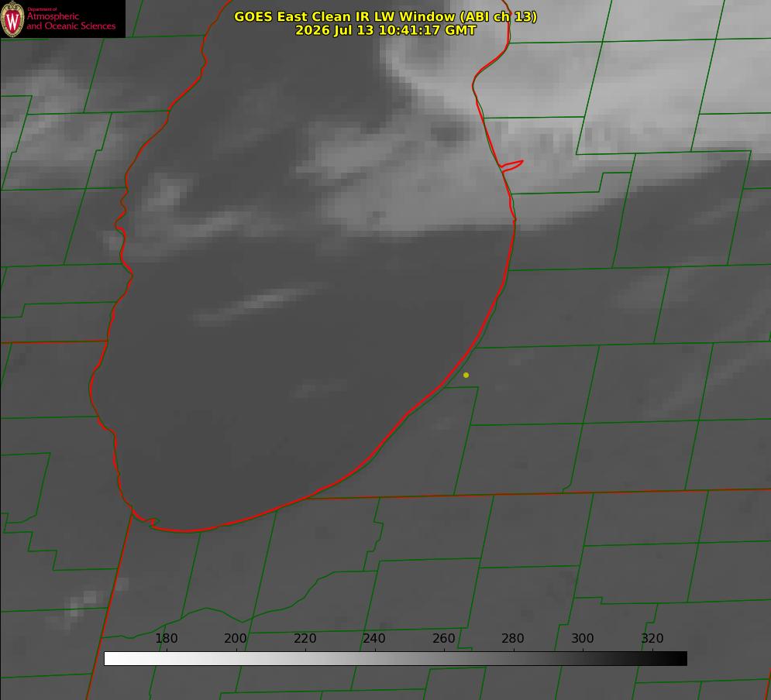Click the GOES East Clean IR title text
771x700 pixels.
click(x=386, y=16)
